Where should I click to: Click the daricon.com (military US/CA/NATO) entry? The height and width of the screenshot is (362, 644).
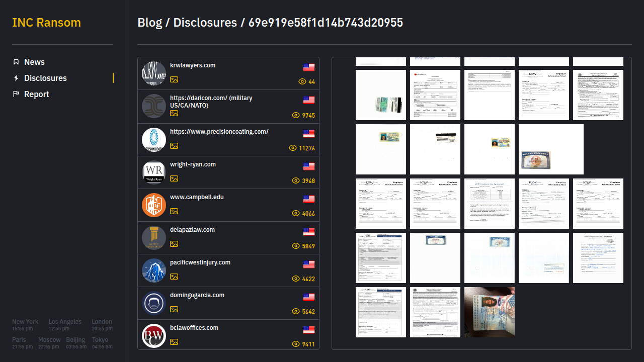point(211,102)
